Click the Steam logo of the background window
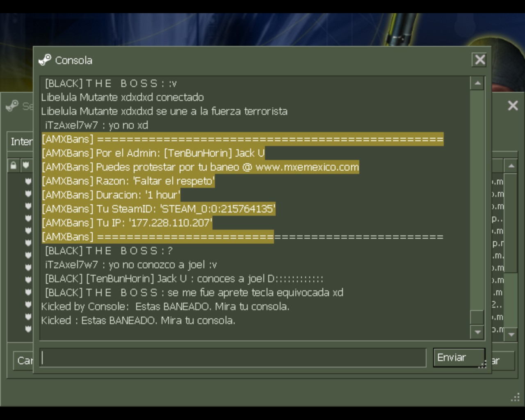This screenshot has height=420, width=525. coord(12,106)
